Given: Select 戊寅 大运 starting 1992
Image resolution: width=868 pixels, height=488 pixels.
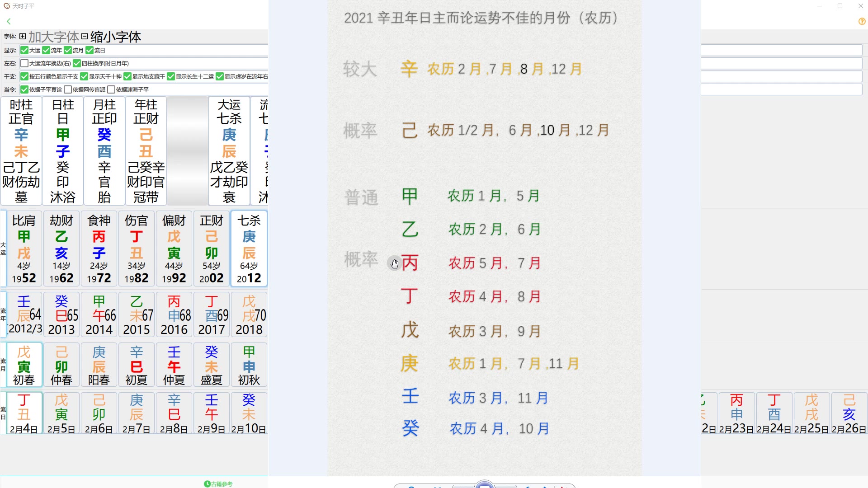Looking at the screenshot, I should point(174,249).
